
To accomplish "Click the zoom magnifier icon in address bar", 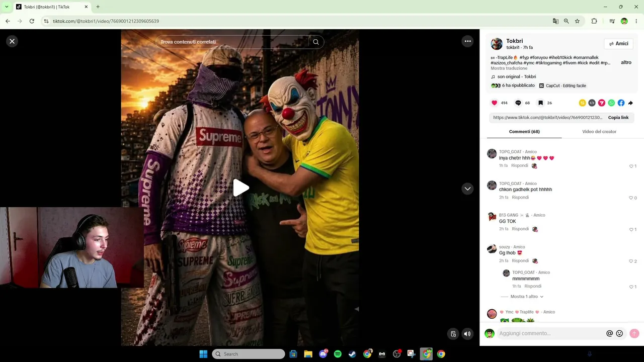I will click(566, 21).
